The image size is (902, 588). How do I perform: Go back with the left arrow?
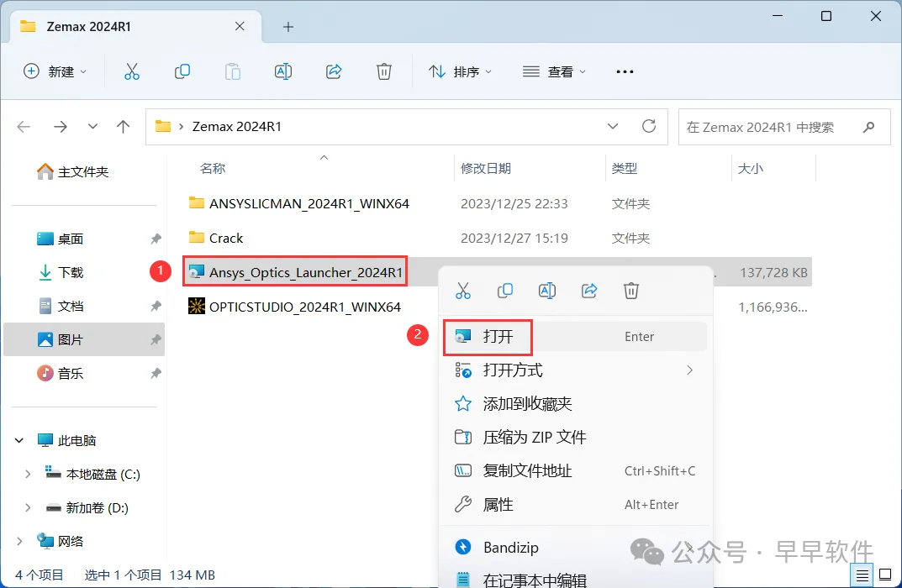(24, 127)
